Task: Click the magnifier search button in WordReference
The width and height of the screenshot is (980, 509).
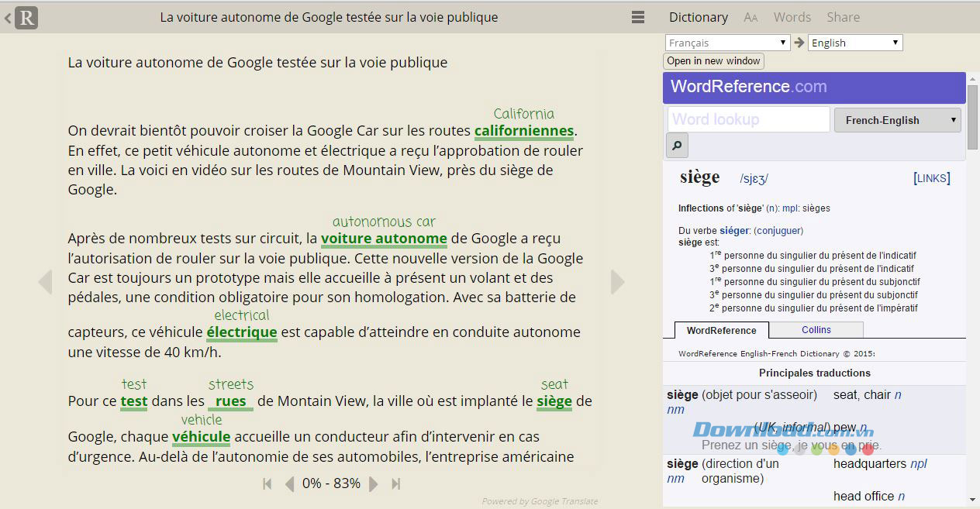Action: [677, 145]
